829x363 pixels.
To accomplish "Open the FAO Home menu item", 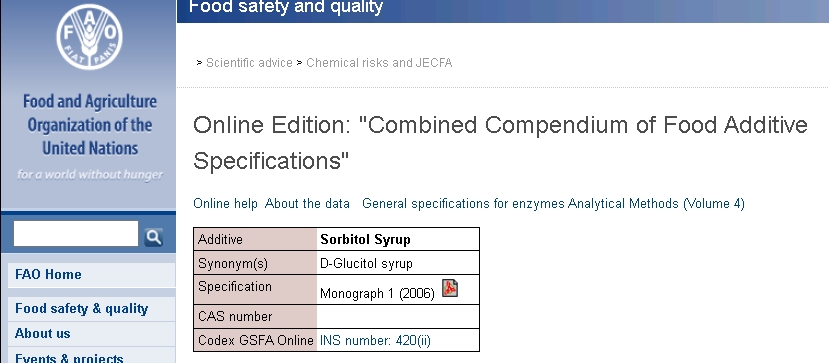I will coord(91,275).
